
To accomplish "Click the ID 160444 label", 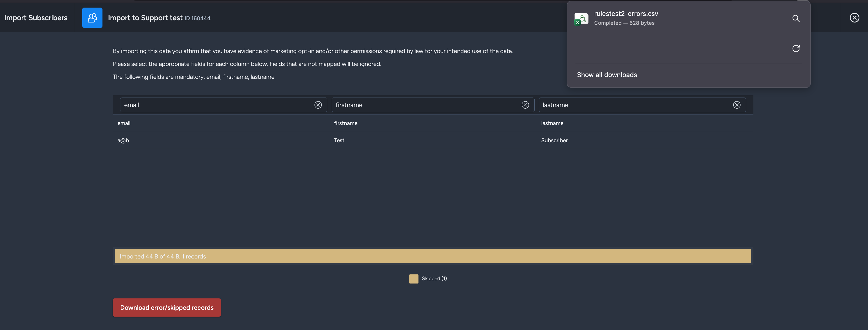I will (x=197, y=18).
